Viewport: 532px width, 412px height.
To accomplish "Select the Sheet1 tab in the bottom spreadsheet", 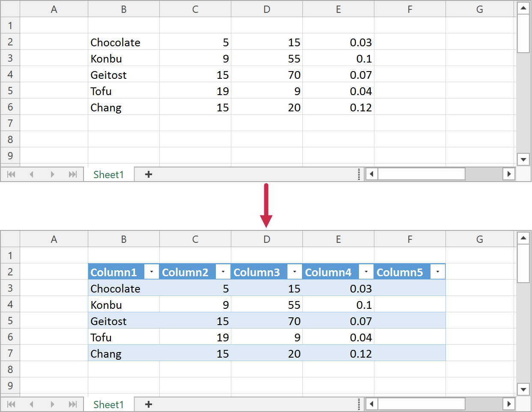I will point(108,405).
